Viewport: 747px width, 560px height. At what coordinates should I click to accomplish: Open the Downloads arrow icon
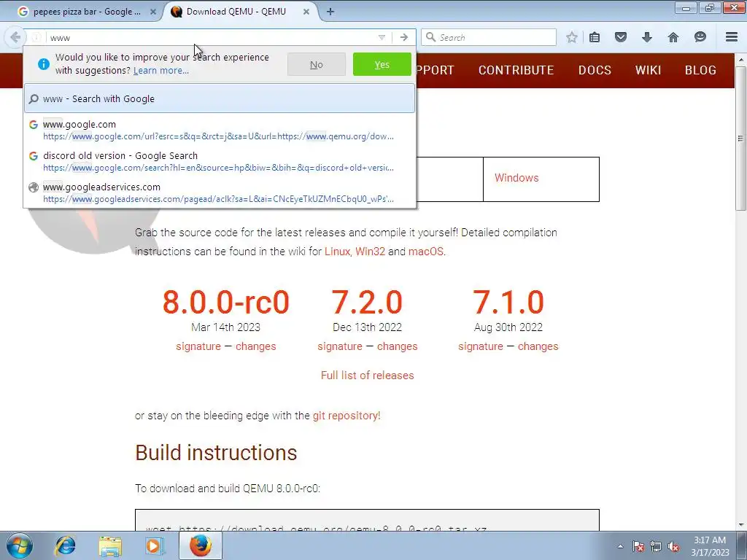tap(647, 37)
